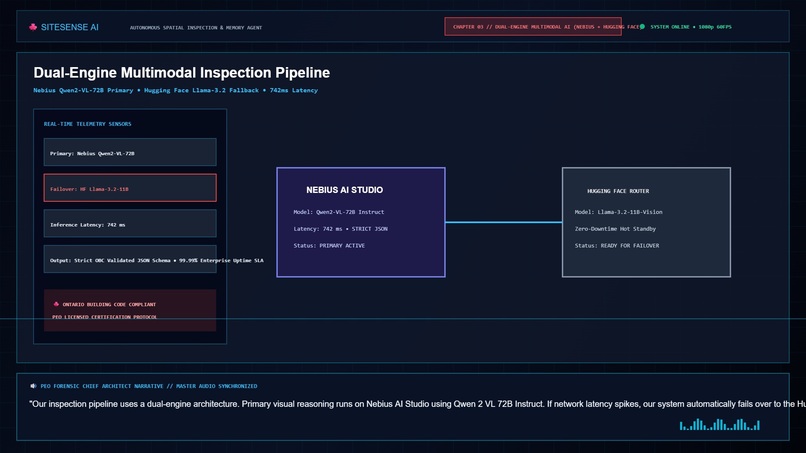This screenshot has width=806, height=453.
Task: Click 'Latency: 742 ms • STRICT JSON' line
Action: pyautogui.click(x=340, y=229)
